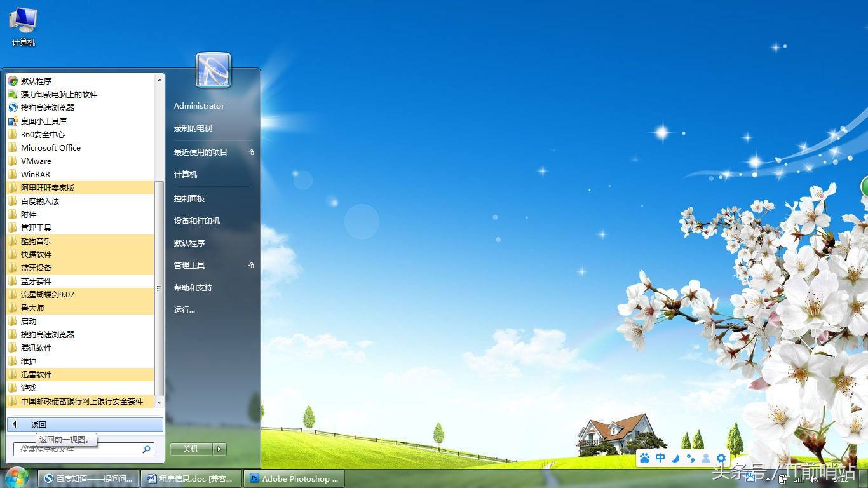Toggle punctuation mode on the input bar
The image size is (868, 488).
[x=690, y=457]
